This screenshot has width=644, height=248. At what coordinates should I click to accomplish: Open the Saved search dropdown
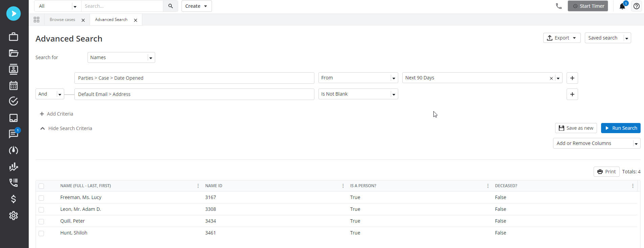point(608,38)
